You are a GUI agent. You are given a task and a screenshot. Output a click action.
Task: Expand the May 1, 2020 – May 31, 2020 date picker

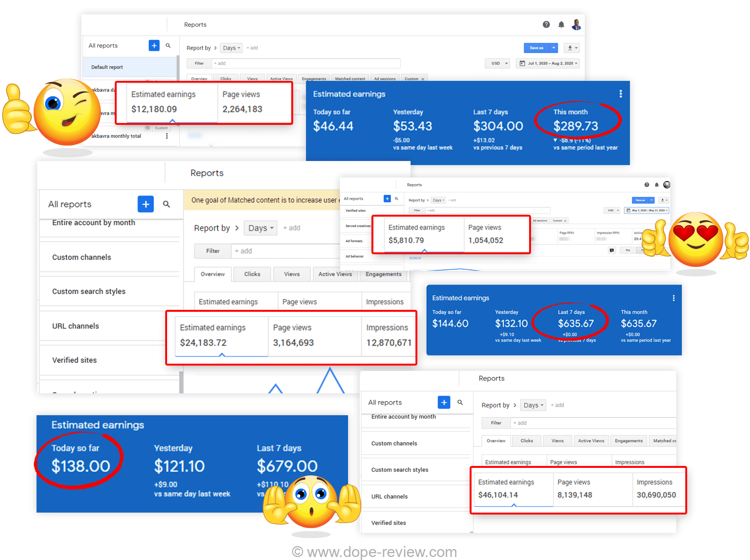647,210
